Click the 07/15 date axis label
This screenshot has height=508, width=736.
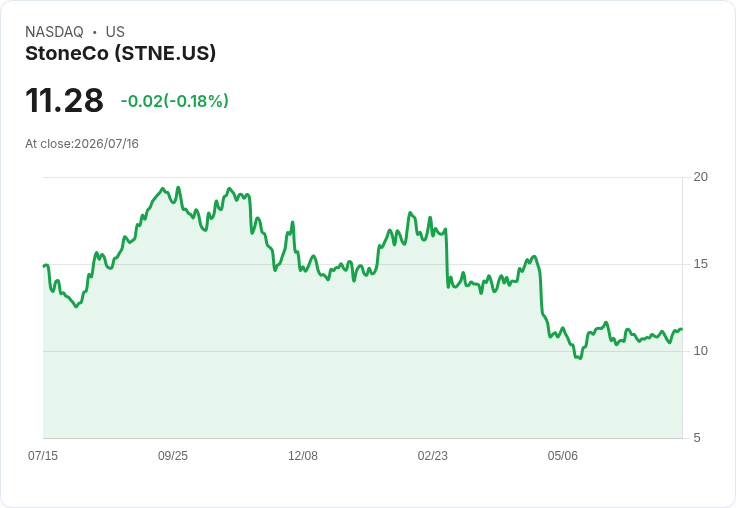[43, 456]
